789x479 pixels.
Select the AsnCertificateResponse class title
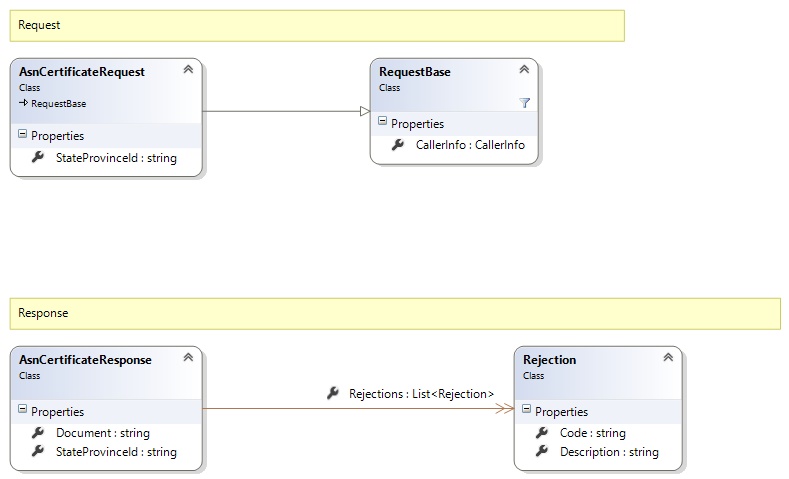point(85,359)
